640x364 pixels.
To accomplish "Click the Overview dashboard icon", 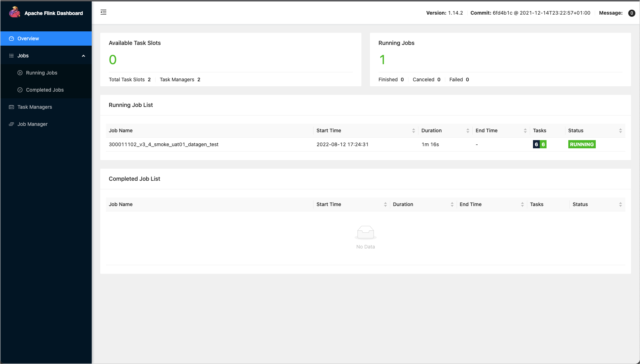I will (11, 39).
